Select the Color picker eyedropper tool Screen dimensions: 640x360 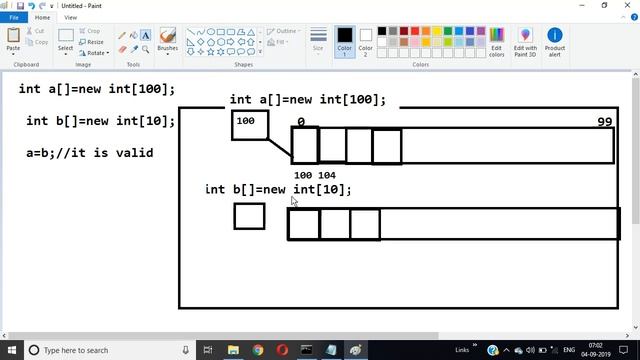(x=133, y=49)
